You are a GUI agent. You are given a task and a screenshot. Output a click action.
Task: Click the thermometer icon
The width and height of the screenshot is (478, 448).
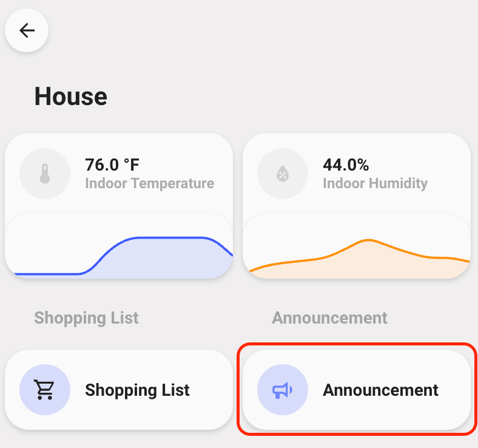click(x=45, y=174)
